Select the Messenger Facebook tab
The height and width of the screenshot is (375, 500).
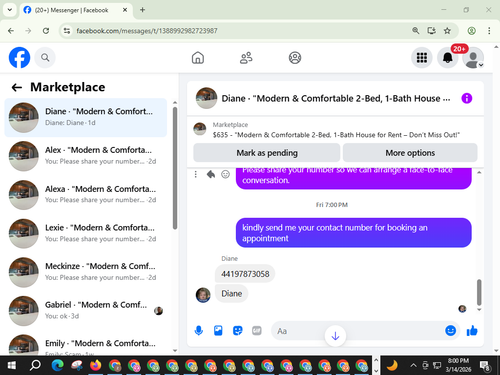(76, 10)
